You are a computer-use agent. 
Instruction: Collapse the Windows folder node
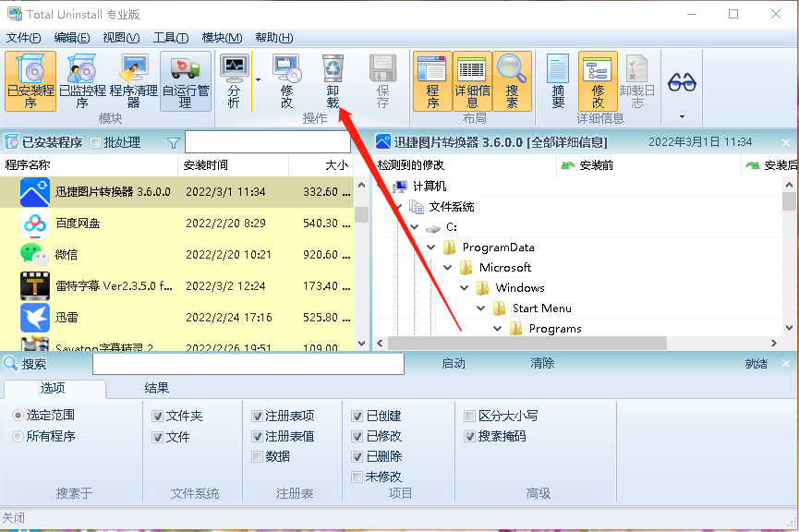(x=465, y=288)
